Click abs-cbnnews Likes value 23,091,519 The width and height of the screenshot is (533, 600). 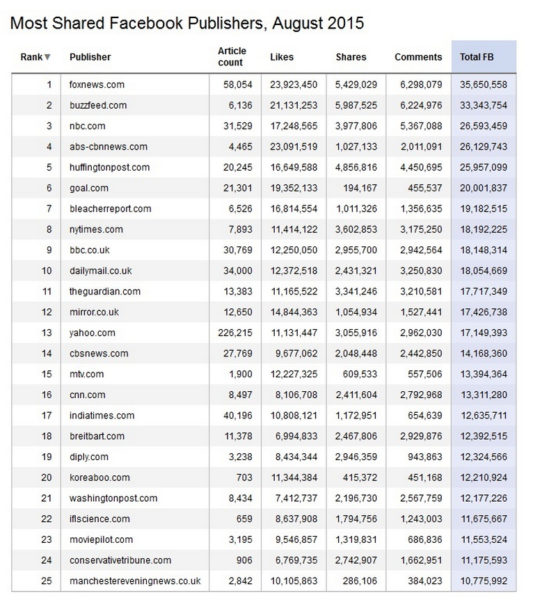pyautogui.click(x=294, y=147)
